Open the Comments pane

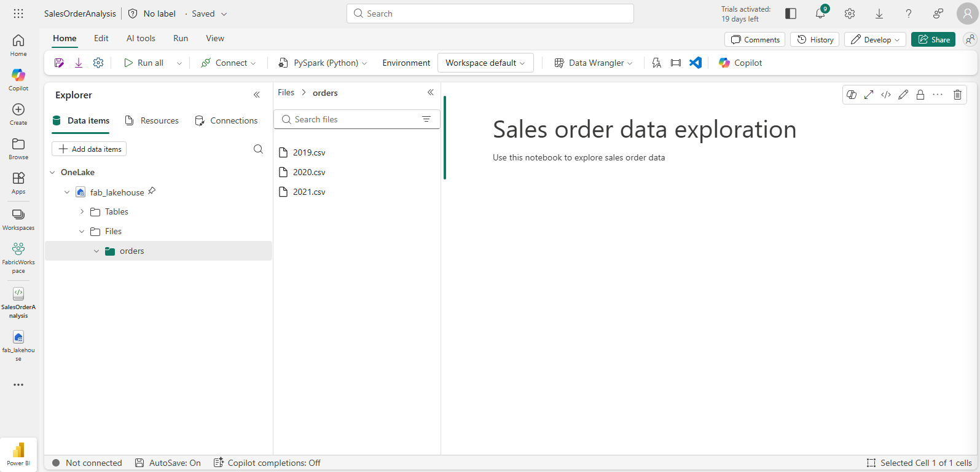click(x=755, y=39)
